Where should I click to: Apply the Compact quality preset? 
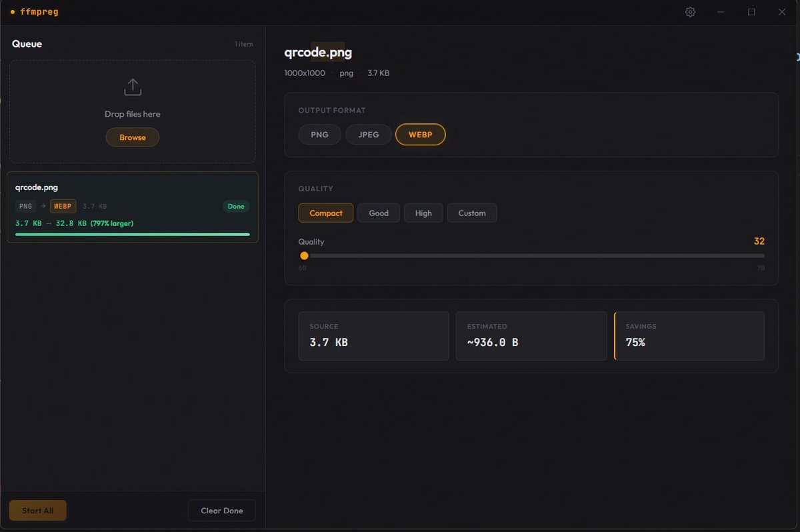[x=326, y=213]
